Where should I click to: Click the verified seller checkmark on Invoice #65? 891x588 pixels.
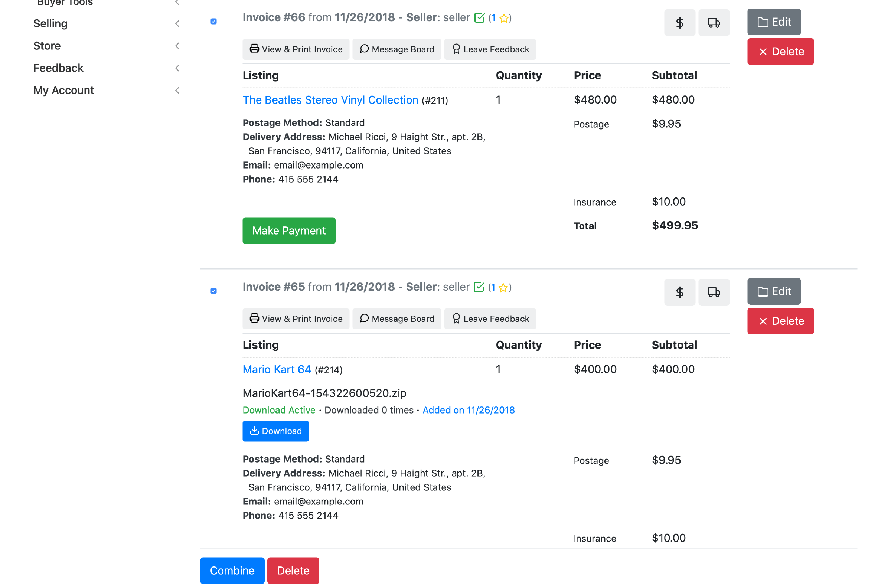tap(479, 287)
